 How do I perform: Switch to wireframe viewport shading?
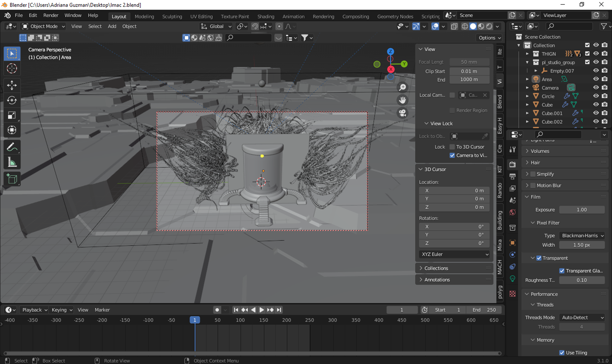(465, 26)
